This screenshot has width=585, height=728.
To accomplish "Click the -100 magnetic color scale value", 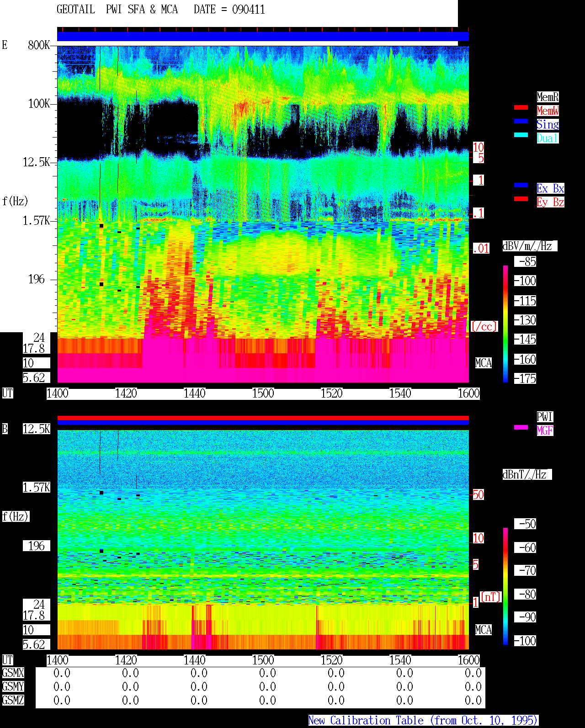I will (526, 641).
